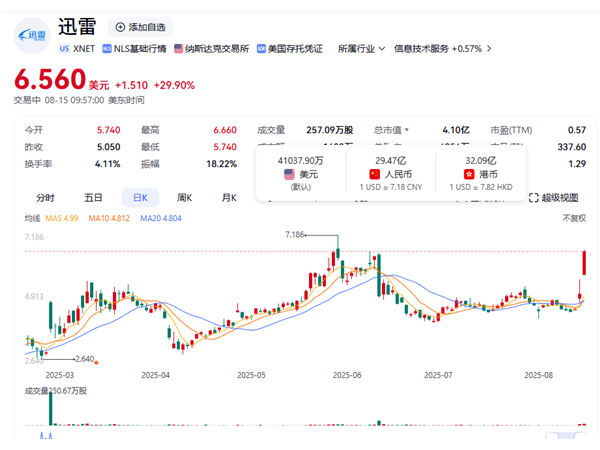Click the MA10 4.812 indicator label

109,218
